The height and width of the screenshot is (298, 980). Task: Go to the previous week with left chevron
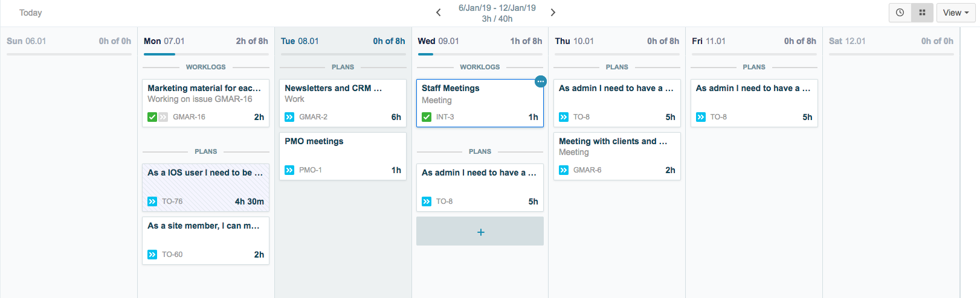439,13
